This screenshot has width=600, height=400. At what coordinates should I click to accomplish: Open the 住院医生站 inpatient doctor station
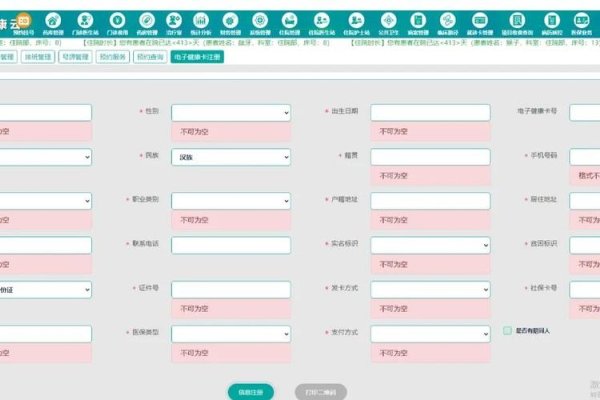(321, 24)
